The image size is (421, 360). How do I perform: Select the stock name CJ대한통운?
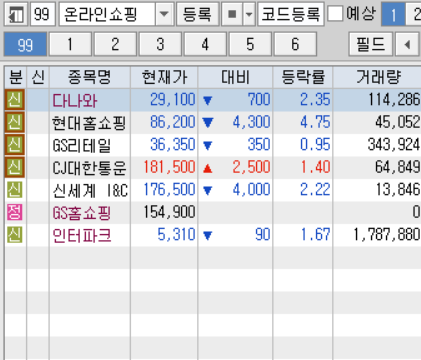tap(89, 168)
